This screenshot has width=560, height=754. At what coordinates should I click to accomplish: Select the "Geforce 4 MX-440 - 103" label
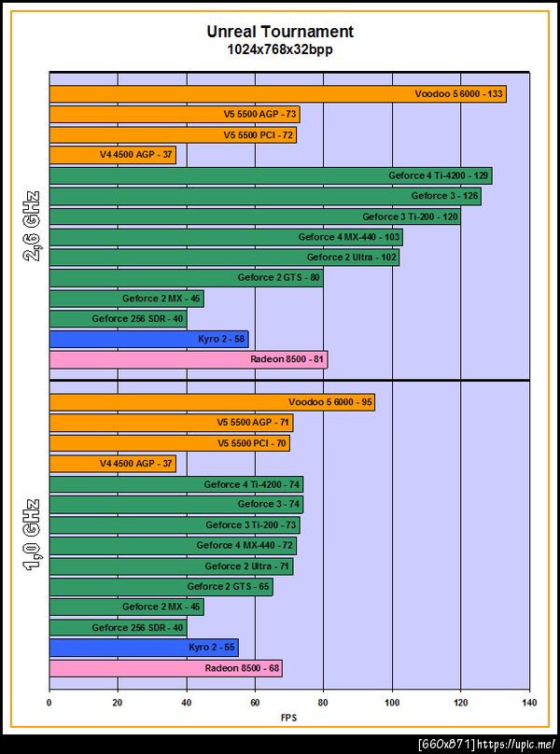(349, 237)
